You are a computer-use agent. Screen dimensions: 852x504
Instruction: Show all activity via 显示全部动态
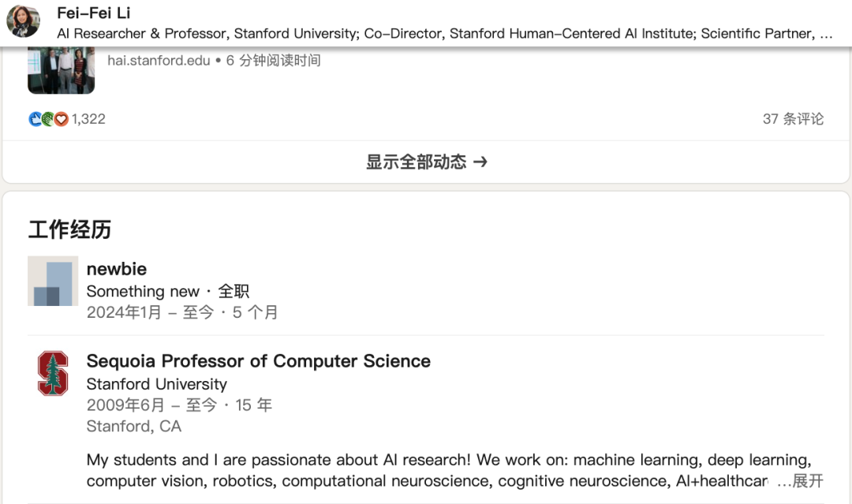pyautogui.click(x=416, y=162)
